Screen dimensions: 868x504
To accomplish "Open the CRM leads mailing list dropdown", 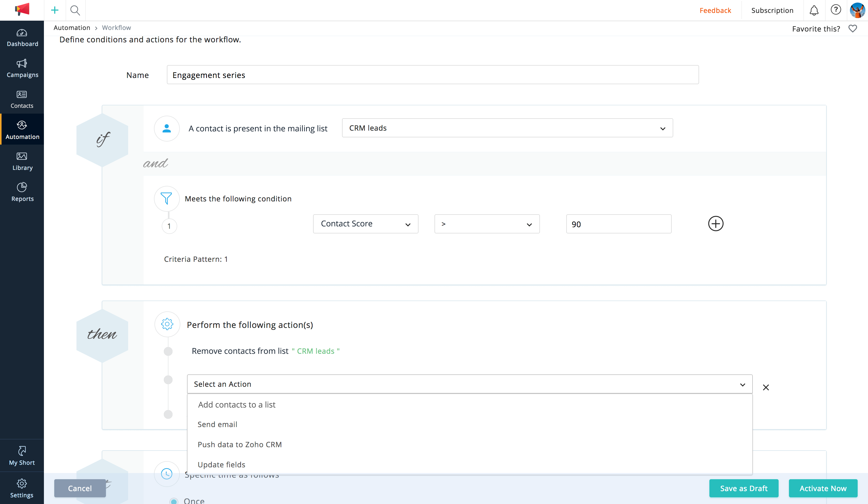I will pyautogui.click(x=507, y=128).
